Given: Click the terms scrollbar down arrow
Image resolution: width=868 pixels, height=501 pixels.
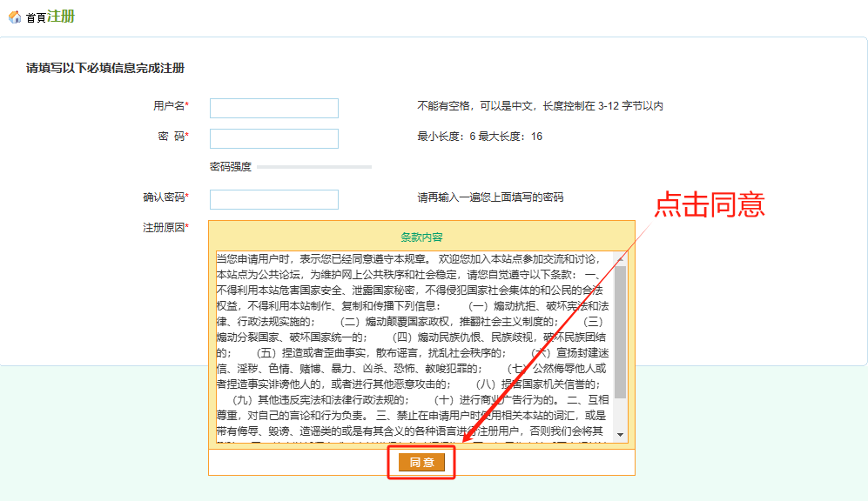Looking at the screenshot, I should [x=620, y=434].
